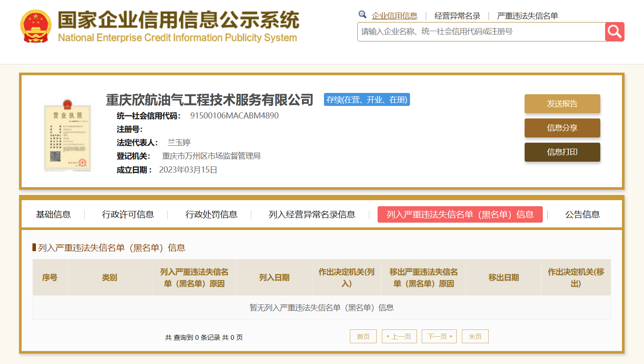The height and width of the screenshot is (364, 644).
Task: Click the 存续(在营、开业、在册) status badge
Action: click(367, 100)
